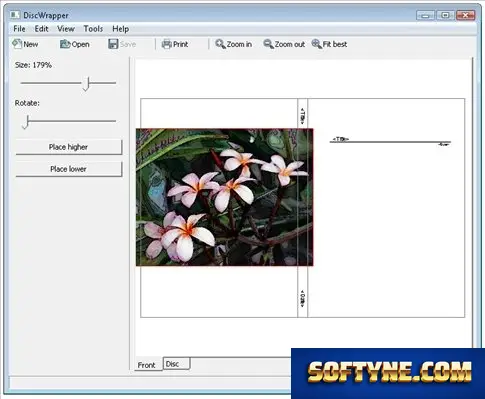The height and width of the screenshot is (399, 485).
Task: Click the Size slider track
Action: click(x=68, y=83)
